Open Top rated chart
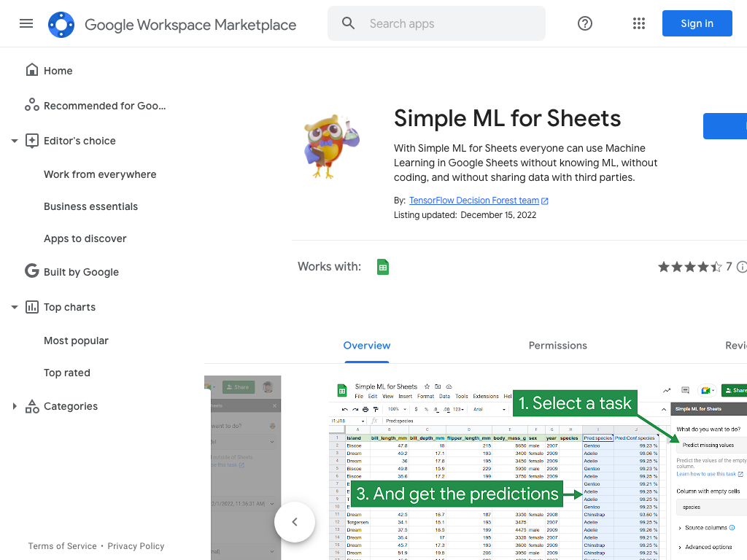This screenshot has width=747, height=560. coord(66,373)
